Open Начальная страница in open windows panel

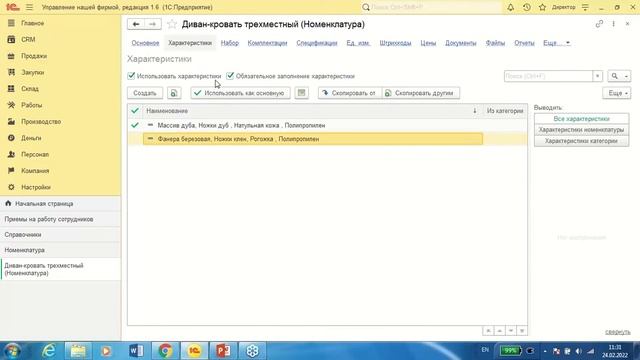tap(60, 203)
